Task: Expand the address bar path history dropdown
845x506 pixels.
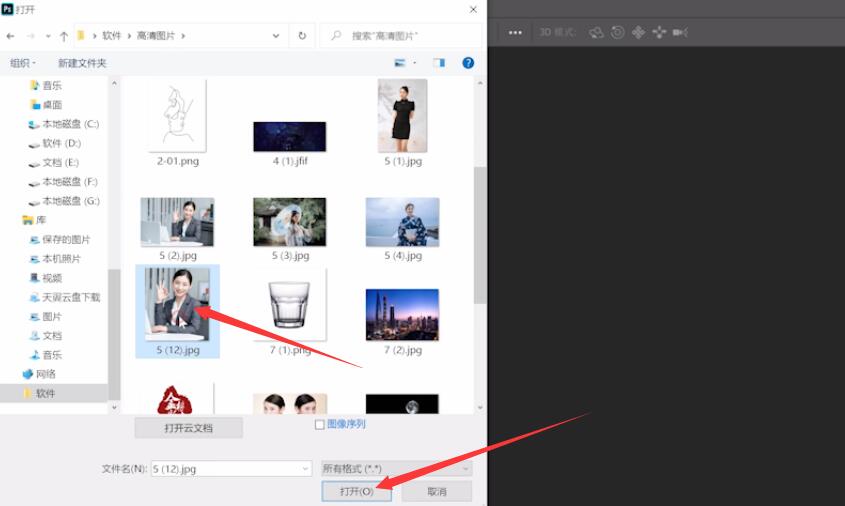Action: (x=277, y=35)
